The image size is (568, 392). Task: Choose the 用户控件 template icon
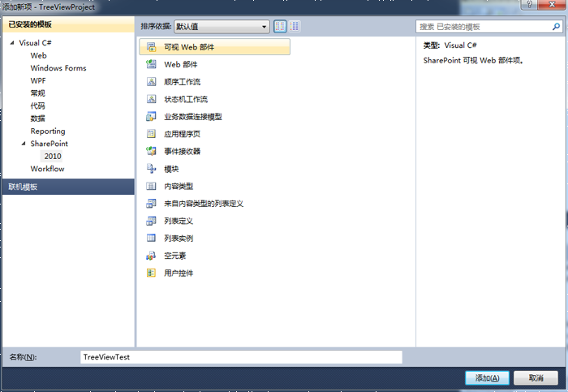(151, 273)
